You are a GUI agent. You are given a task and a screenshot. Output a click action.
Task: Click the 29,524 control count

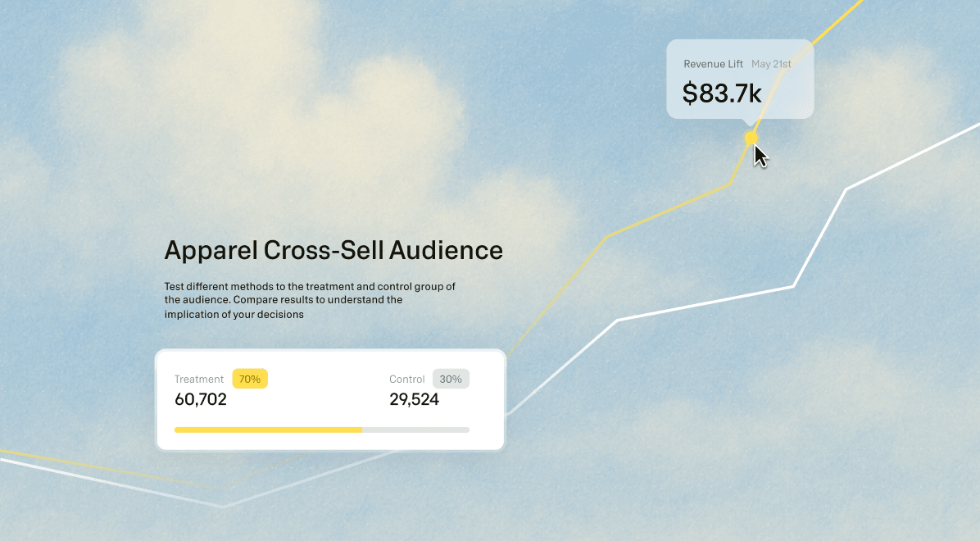(414, 400)
